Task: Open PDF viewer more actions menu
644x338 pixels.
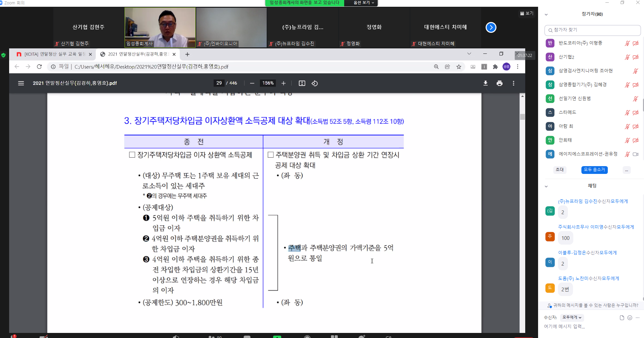Action: tap(513, 83)
